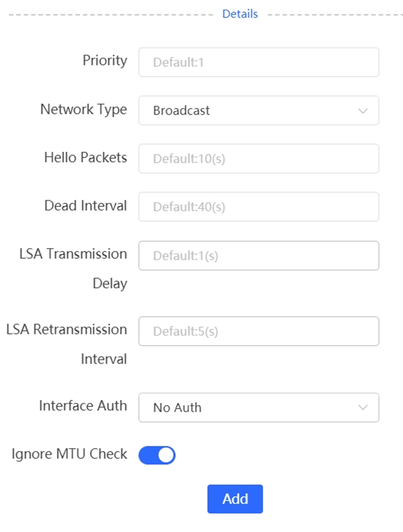Open the Interface Auth dropdown showing No Auth
This screenshot has width=403, height=532.
point(258,407)
